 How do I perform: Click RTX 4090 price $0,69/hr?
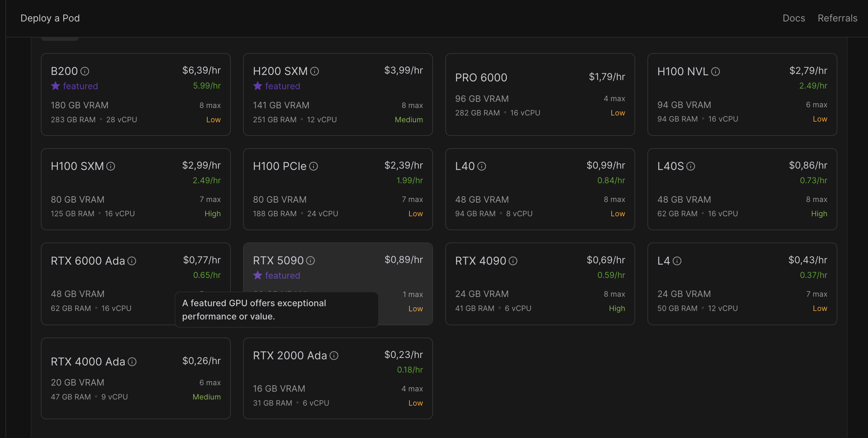tap(606, 260)
